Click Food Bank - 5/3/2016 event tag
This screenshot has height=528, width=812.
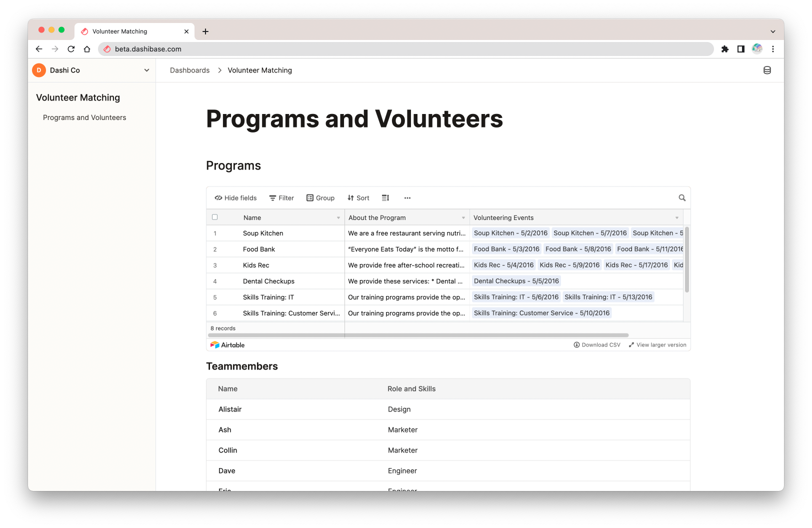506,249
